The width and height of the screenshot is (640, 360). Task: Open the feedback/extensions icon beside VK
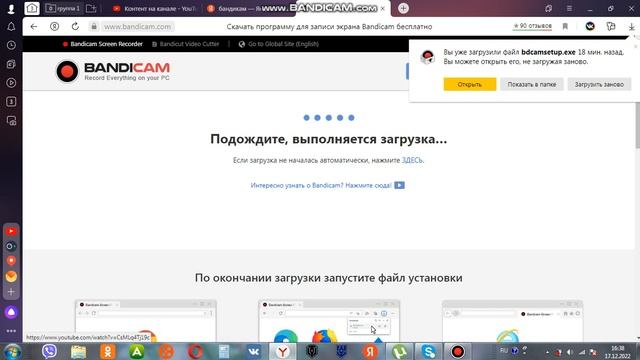point(611,27)
